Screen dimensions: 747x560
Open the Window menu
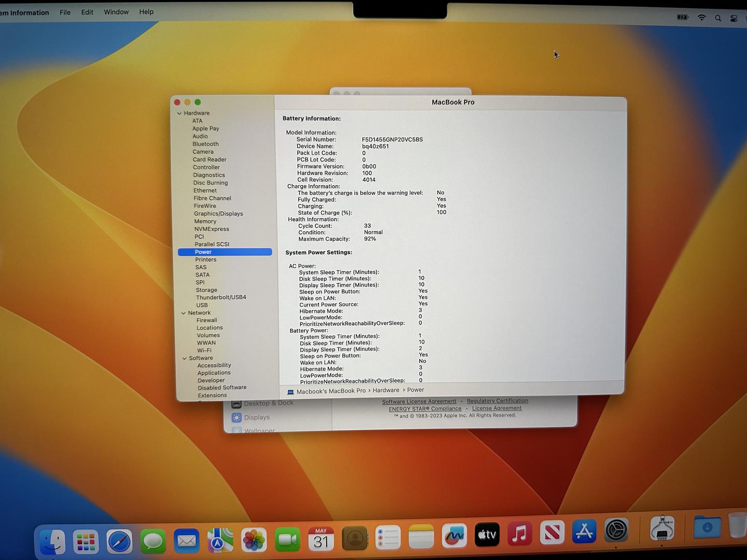point(116,12)
